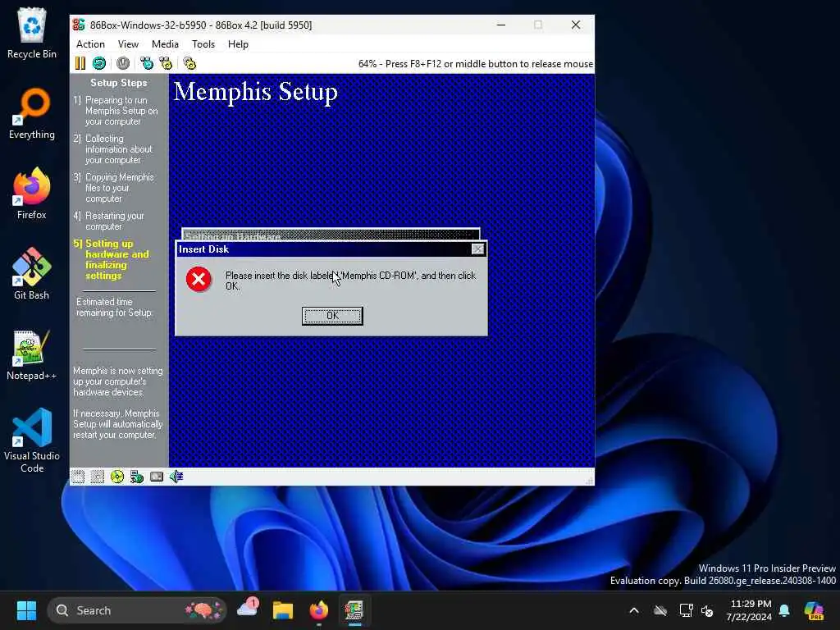The image size is (840, 630).
Task: Open File Explorer from the taskbar
Action: [x=283, y=610]
